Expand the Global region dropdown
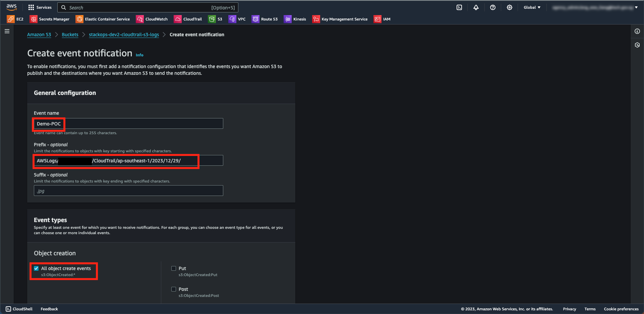Viewport: 644px width, 314px height. coord(532,7)
